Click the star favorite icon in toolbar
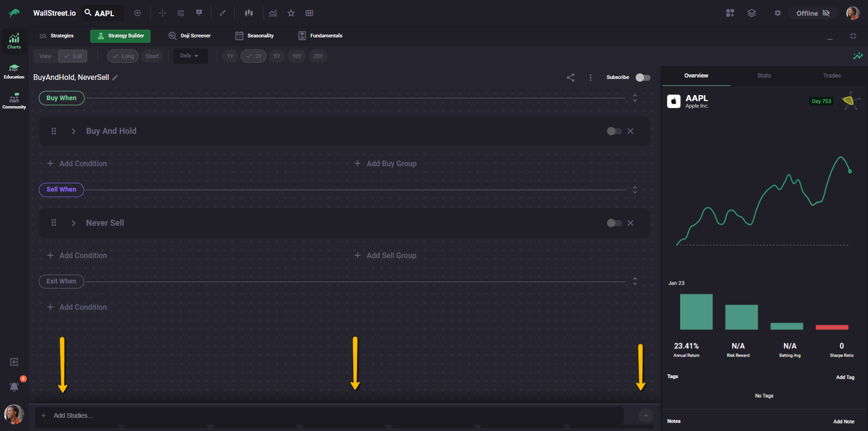868x431 pixels. tap(291, 13)
